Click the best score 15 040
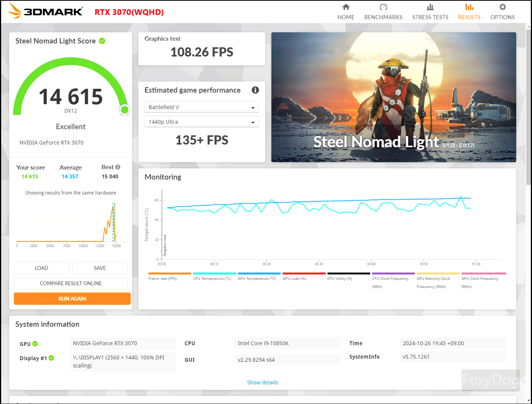 coord(110,176)
